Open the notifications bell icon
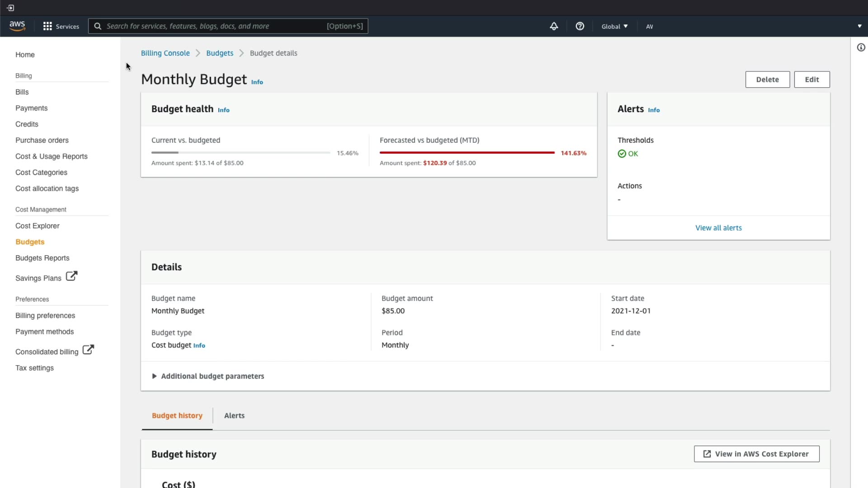Screen dimensions: 868x488 (554, 26)
